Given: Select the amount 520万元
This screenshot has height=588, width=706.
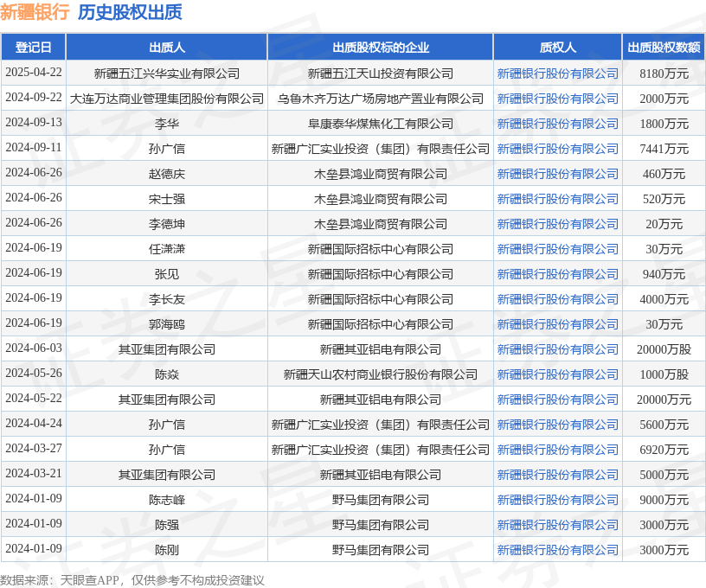Looking at the screenshot, I should tap(664, 199).
